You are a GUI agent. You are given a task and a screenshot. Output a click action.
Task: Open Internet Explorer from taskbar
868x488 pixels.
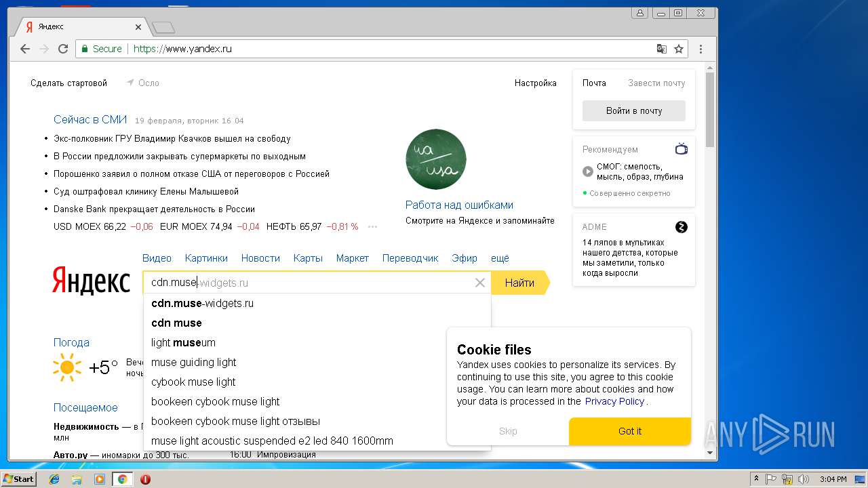coord(54,479)
